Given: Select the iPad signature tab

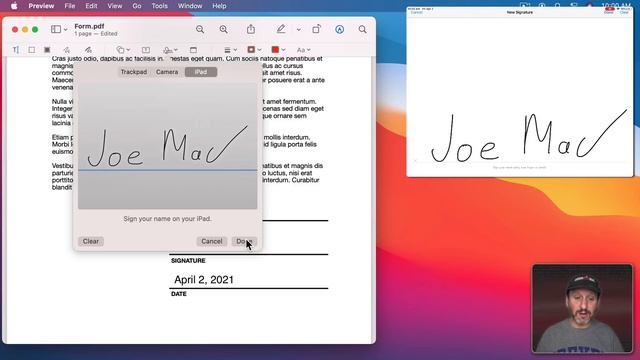Looking at the screenshot, I should point(201,72).
